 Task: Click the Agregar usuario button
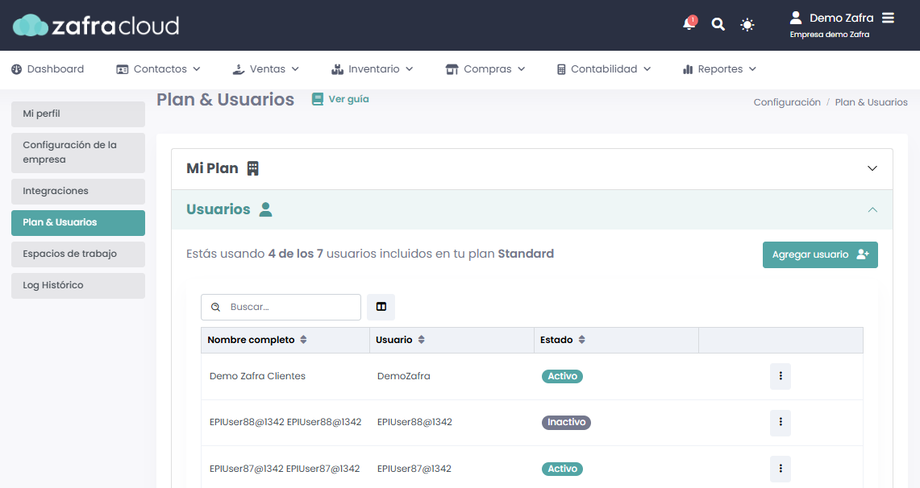[820, 254]
